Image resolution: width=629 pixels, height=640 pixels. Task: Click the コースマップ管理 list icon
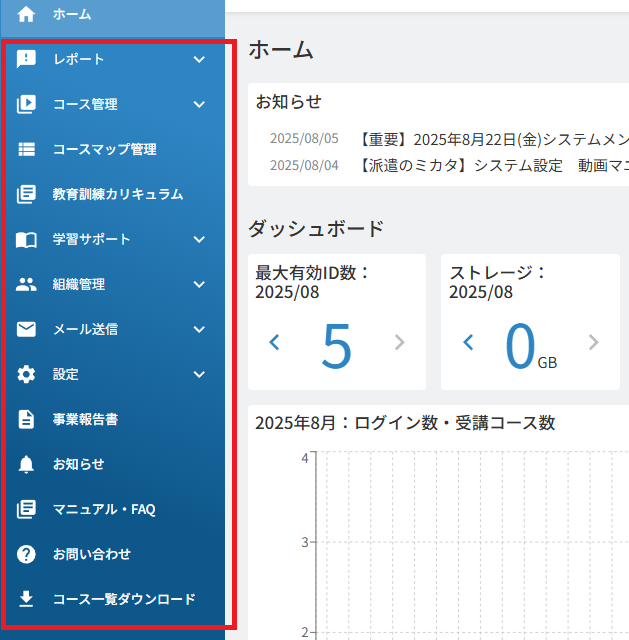coord(26,149)
